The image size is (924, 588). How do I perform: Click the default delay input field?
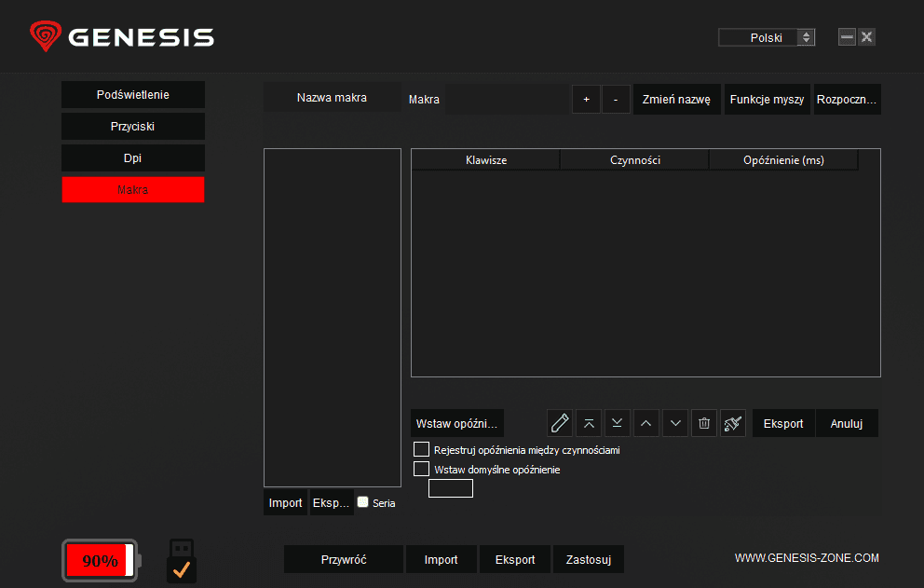click(451, 488)
